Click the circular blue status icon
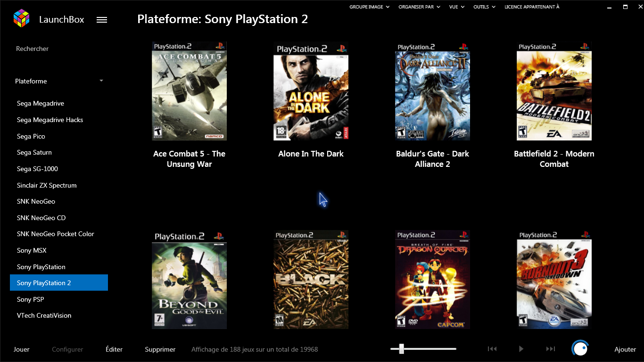The image size is (644, 362). [x=580, y=349]
